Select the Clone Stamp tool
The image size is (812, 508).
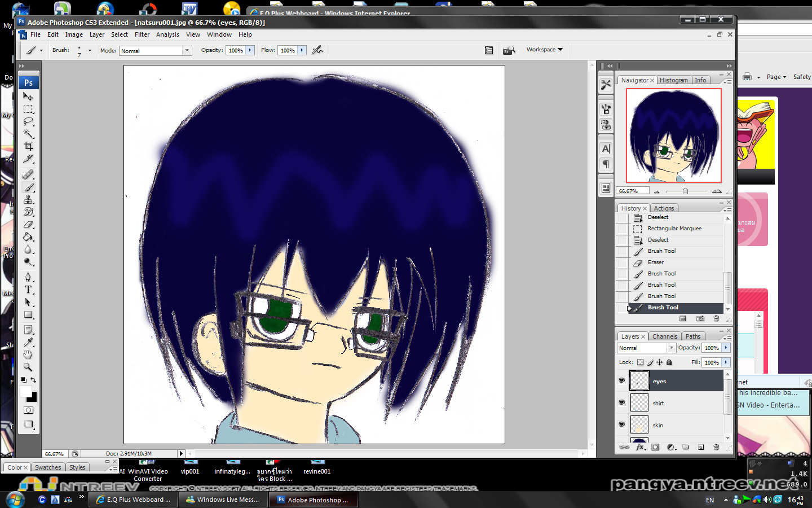click(28, 200)
